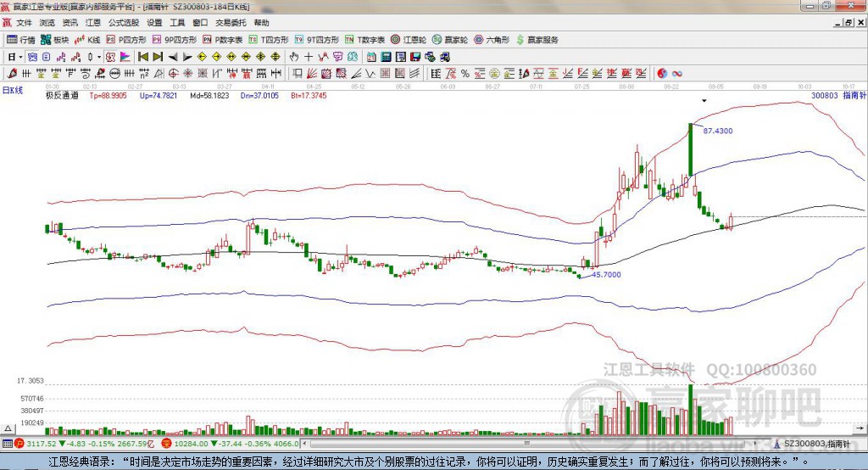Open the 设置 menu
The width and height of the screenshot is (868, 470).
(x=154, y=23)
